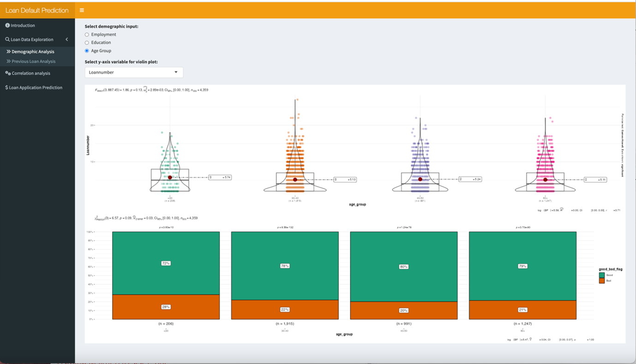Select the Employment radio button
Viewport: 636px width, 364px height.
coord(87,35)
